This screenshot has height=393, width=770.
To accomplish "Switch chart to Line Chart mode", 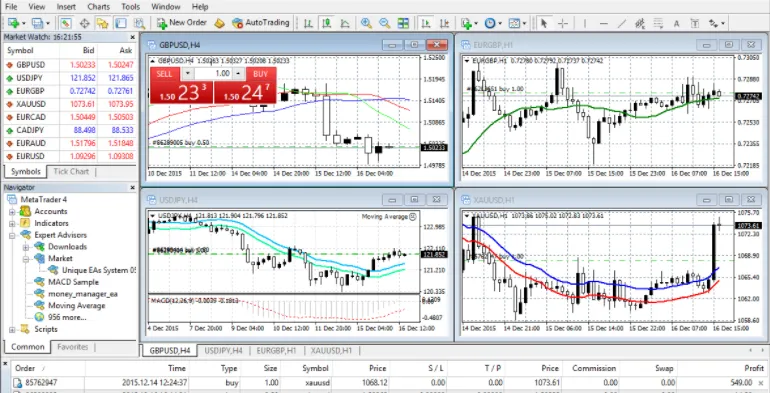I will pyautogui.click(x=345, y=23).
